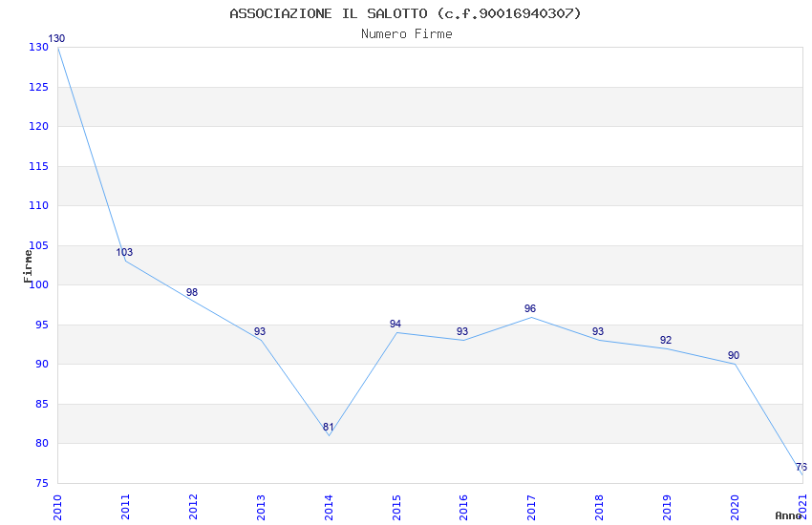Click the y-axis value 110
The width and height of the screenshot is (812, 525).
[x=39, y=205]
